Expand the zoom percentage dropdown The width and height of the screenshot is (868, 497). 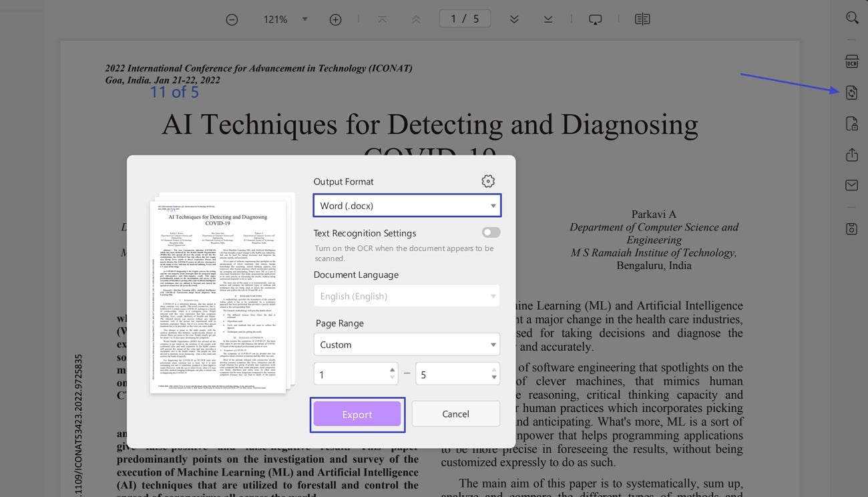304,19
